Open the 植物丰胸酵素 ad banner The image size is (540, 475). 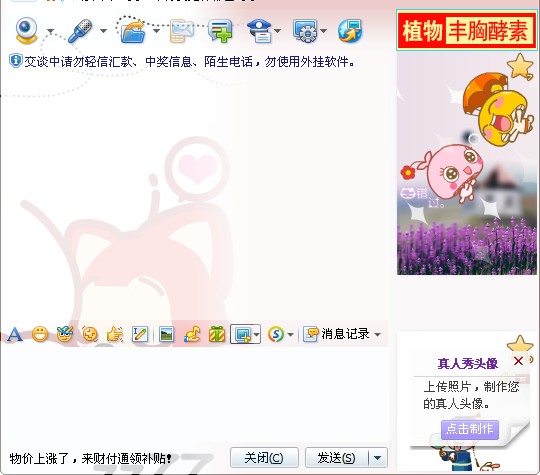point(467,31)
